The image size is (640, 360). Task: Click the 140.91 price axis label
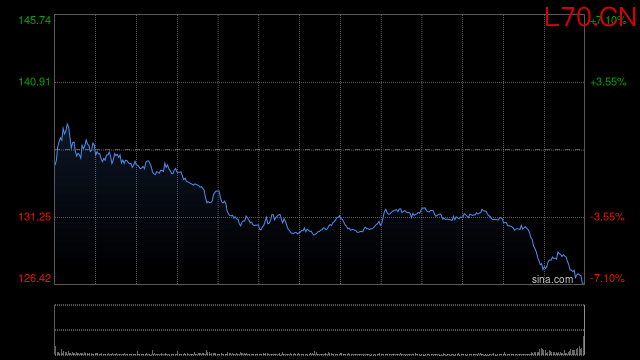(x=35, y=82)
